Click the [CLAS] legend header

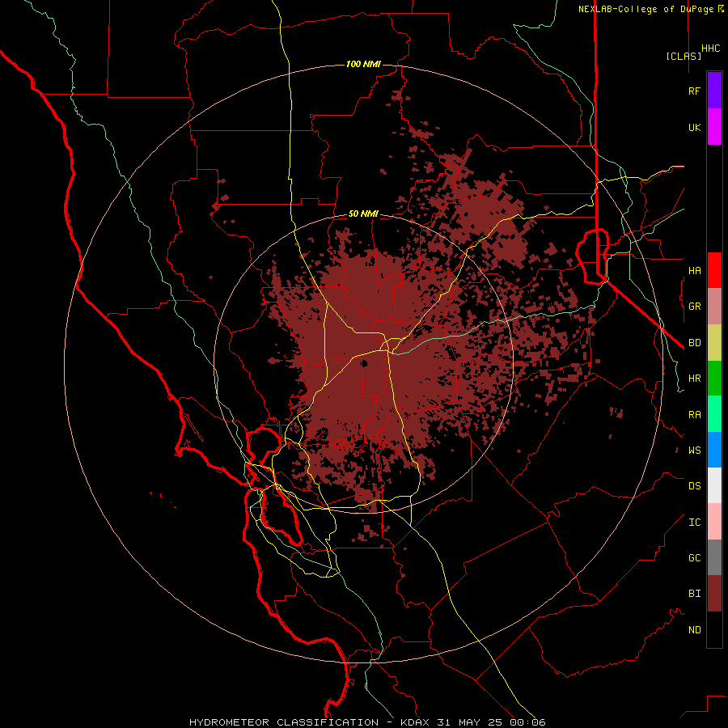click(684, 56)
